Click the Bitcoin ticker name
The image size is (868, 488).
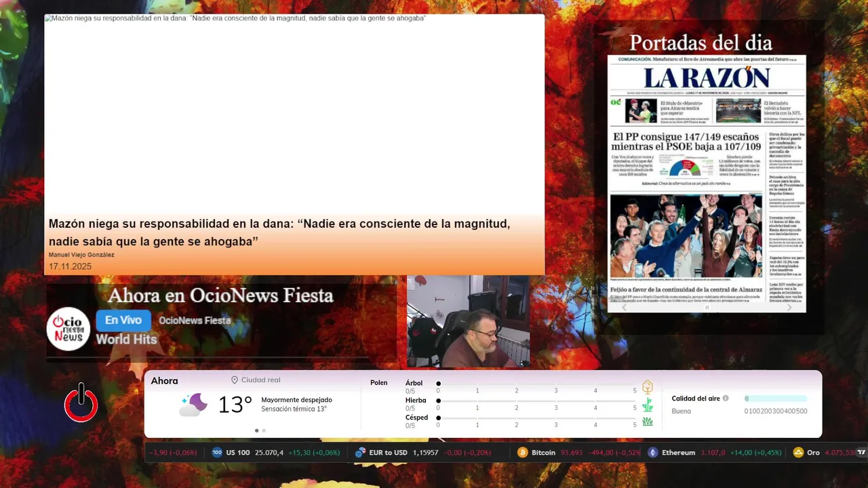click(x=543, y=453)
